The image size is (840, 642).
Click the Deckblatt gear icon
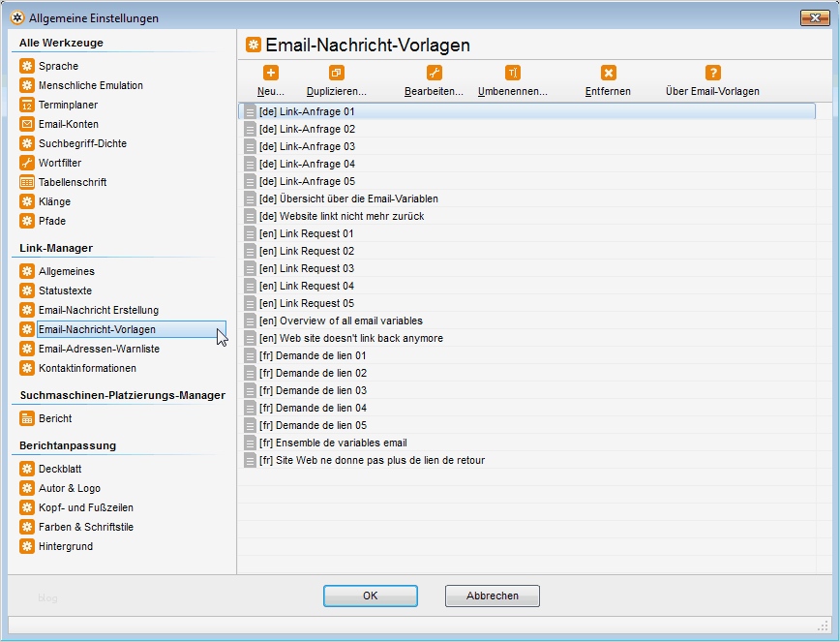[x=27, y=469]
